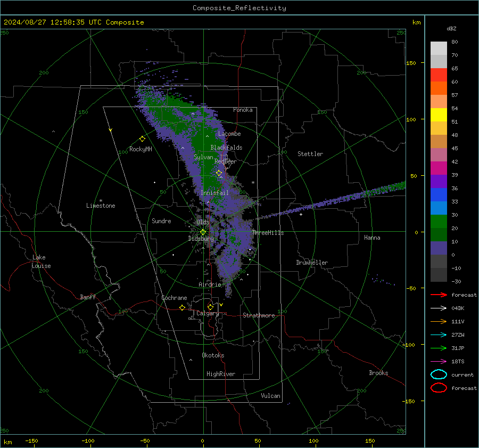Select the green 20 dBZ color swatch
The image size is (479, 448).
pos(439,221)
